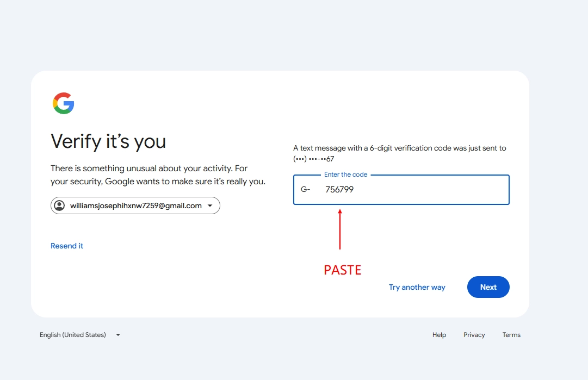Image resolution: width=588 pixels, height=380 pixels.
Task: Open the account switcher dropdown arrow
Action: [210, 205]
